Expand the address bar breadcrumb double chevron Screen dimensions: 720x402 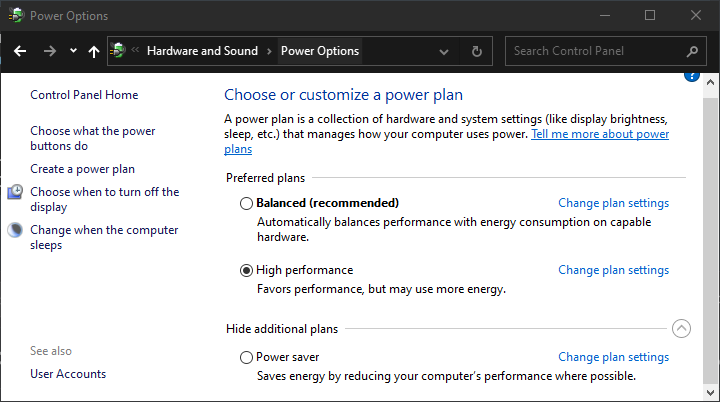(x=135, y=50)
